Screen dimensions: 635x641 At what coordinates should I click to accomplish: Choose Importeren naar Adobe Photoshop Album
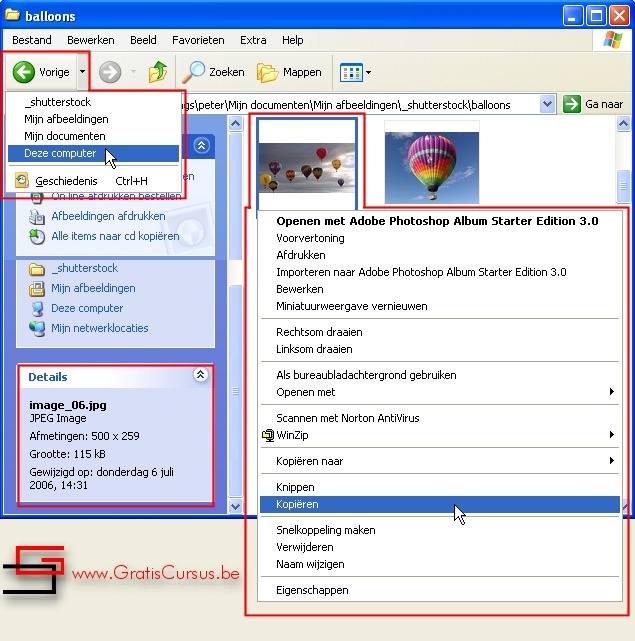point(440,272)
